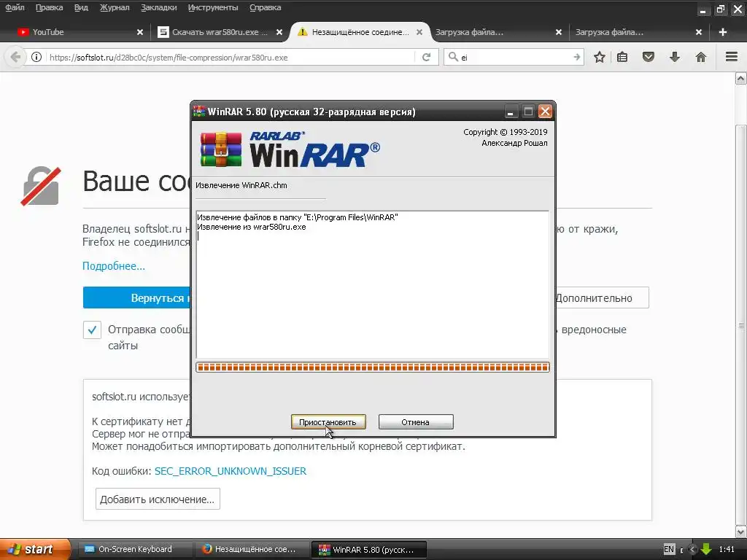
Task: Click the search box containing ei
Action: click(514, 57)
